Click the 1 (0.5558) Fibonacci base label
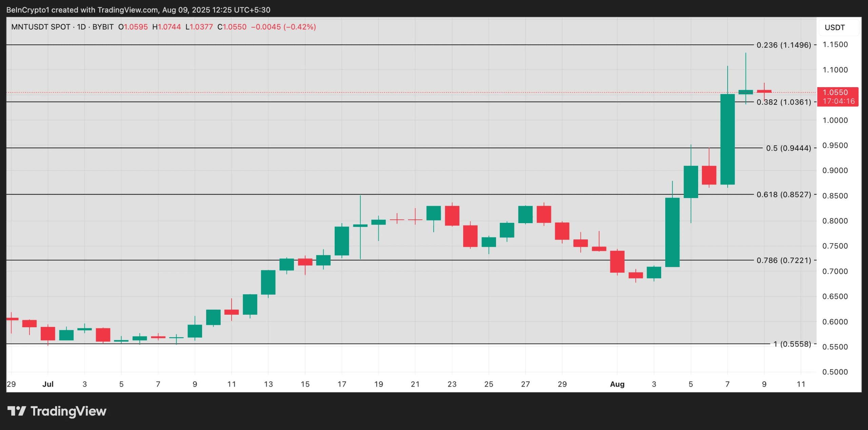Viewport: 868px width, 430px height. click(x=792, y=344)
